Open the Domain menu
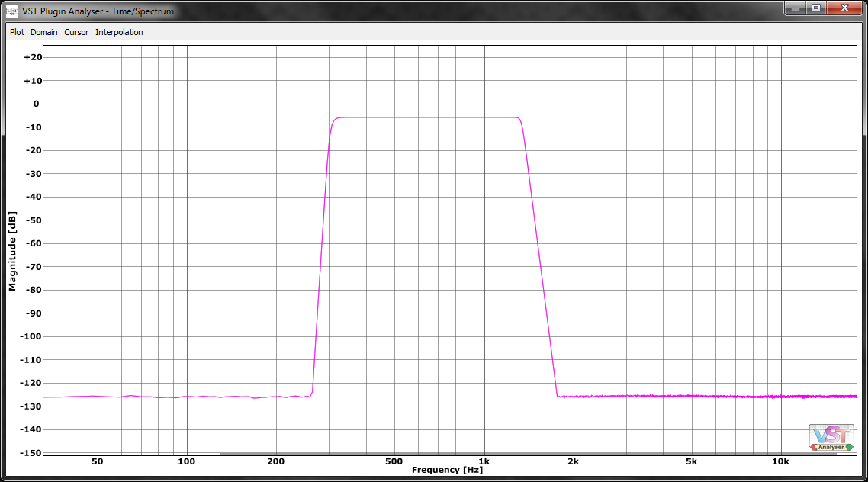 (44, 32)
